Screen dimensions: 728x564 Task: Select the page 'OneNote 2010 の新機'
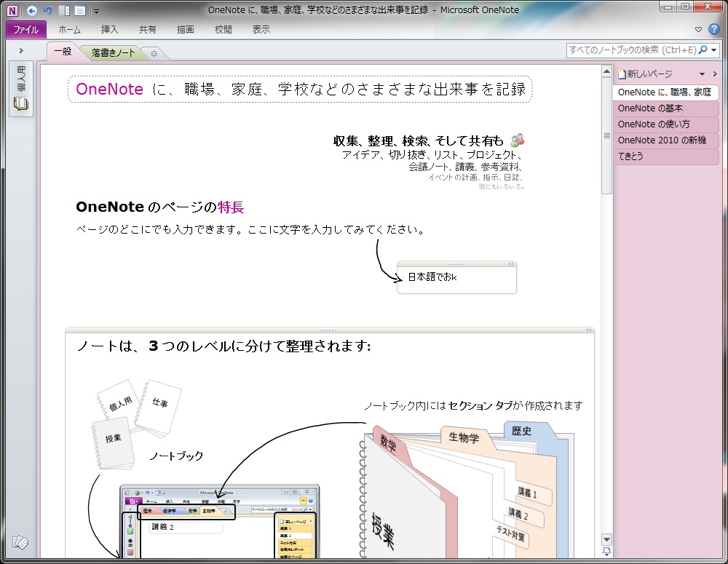pos(665,140)
